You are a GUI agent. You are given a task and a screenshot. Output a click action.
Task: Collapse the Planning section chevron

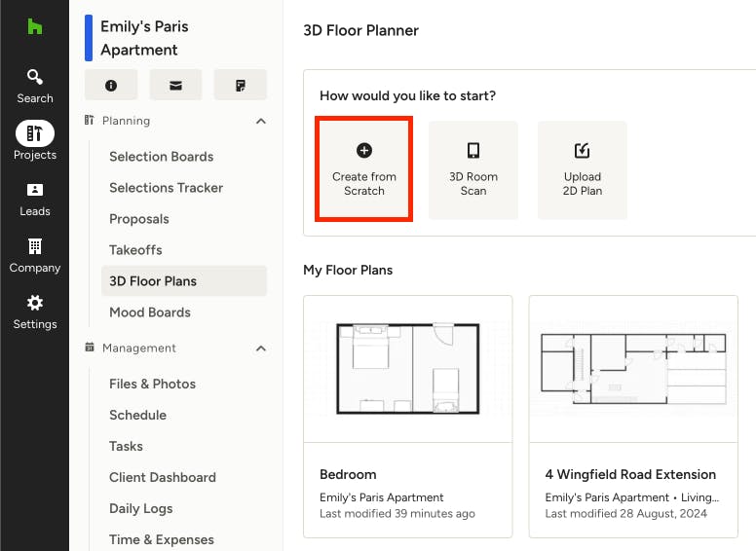[261, 121]
